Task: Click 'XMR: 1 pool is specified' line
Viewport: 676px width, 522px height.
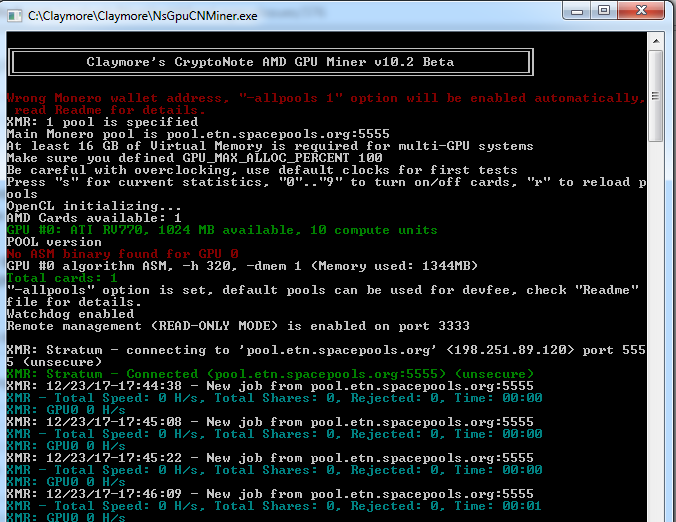Action: [103, 122]
